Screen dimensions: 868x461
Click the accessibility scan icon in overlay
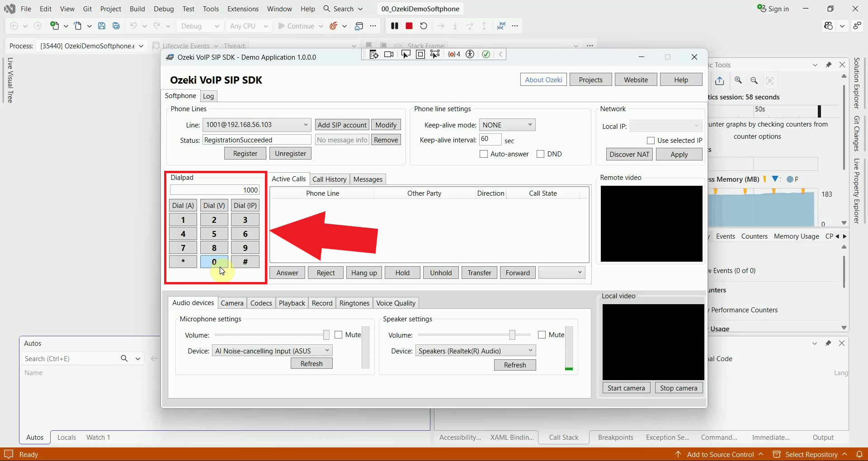point(470,55)
